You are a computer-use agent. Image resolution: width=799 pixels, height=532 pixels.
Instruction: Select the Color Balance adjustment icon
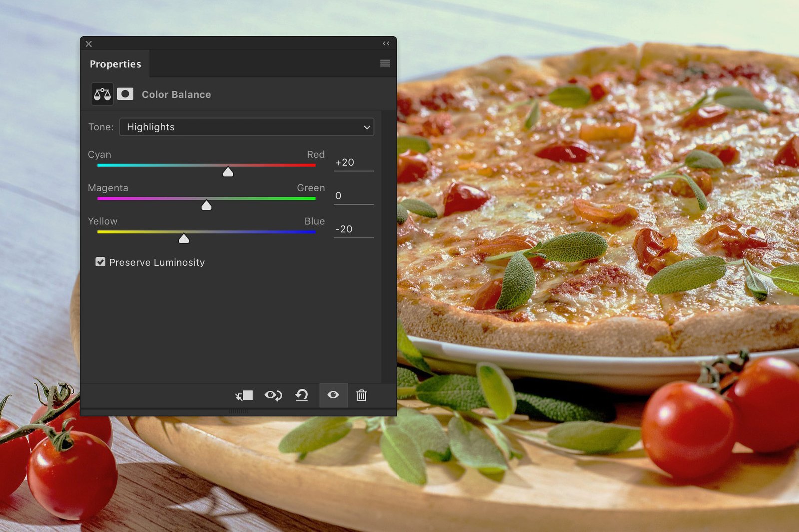pos(102,94)
